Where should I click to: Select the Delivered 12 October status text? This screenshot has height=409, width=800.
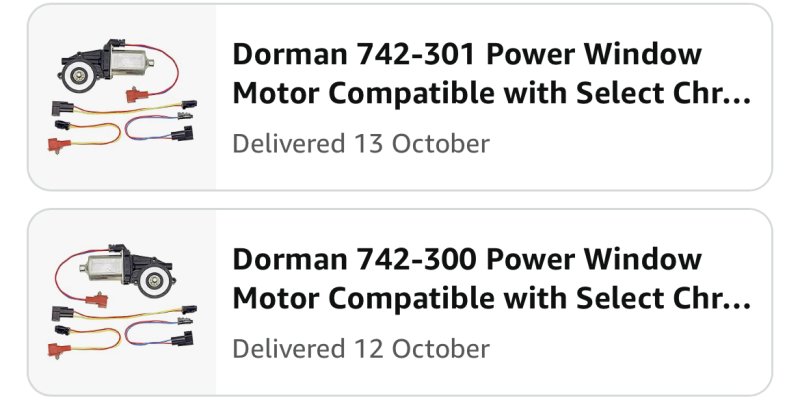pos(360,349)
